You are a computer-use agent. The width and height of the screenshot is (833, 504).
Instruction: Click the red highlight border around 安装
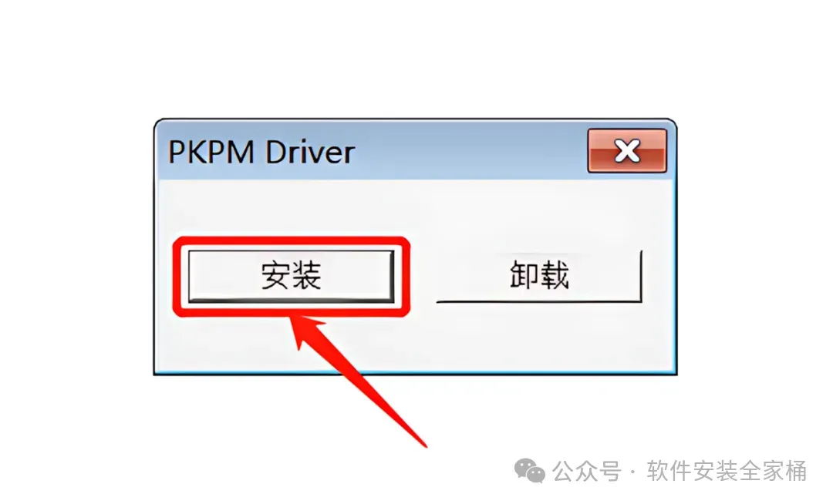point(291,241)
